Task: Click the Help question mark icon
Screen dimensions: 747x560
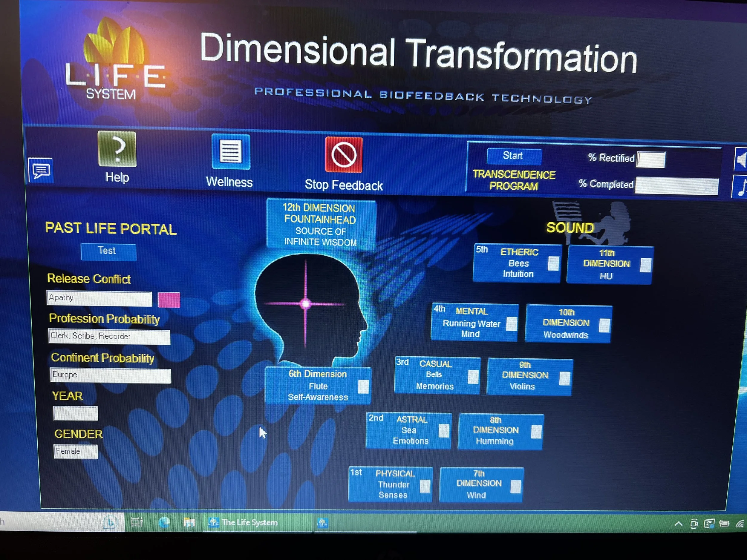Action: pos(117,149)
